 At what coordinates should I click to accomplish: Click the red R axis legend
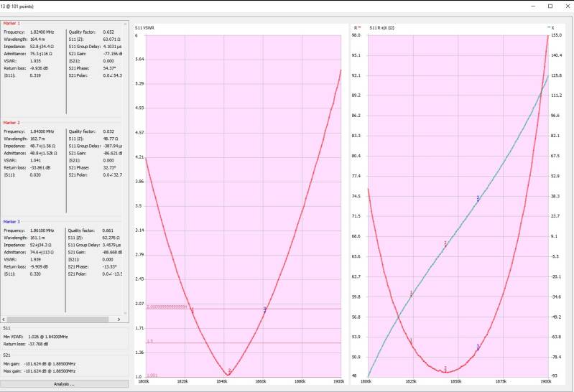[356, 27]
